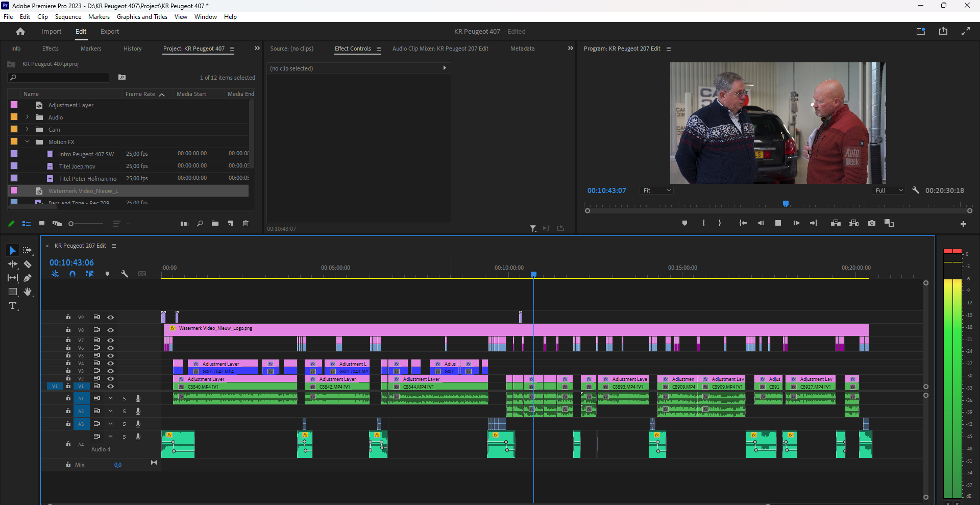The width and height of the screenshot is (980, 505).
Task: Activate the Slip tool
Action: (x=13, y=278)
